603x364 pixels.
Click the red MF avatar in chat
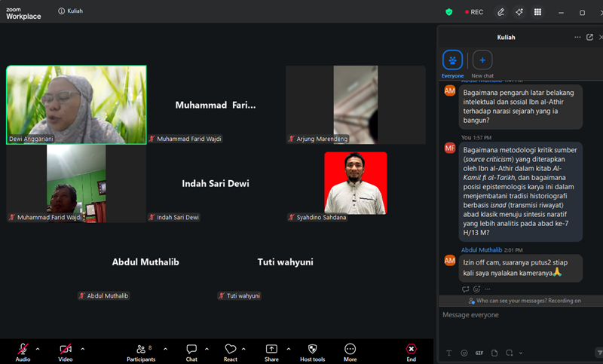pos(449,148)
